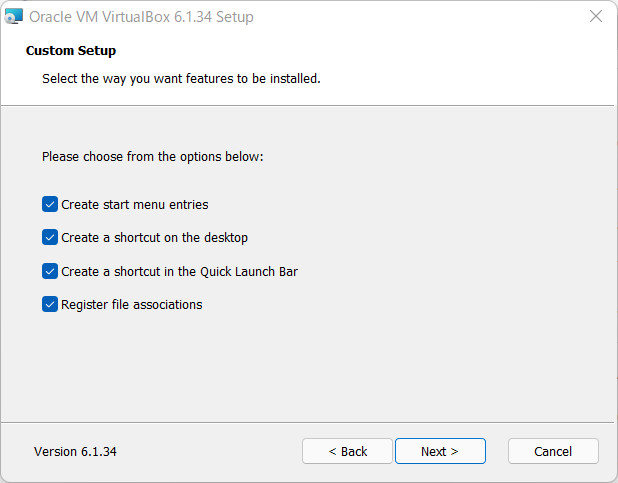The width and height of the screenshot is (618, 483).
Task: Click the VirtualBox installer icon in title bar
Action: (13, 17)
